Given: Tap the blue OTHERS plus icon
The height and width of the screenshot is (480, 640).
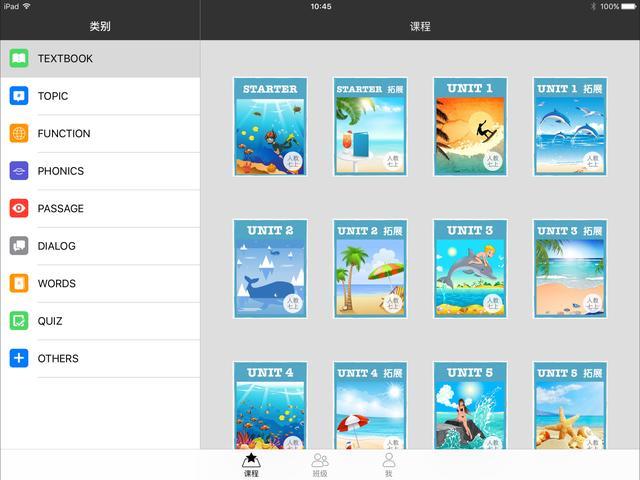Looking at the screenshot, I should (x=19, y=358).
